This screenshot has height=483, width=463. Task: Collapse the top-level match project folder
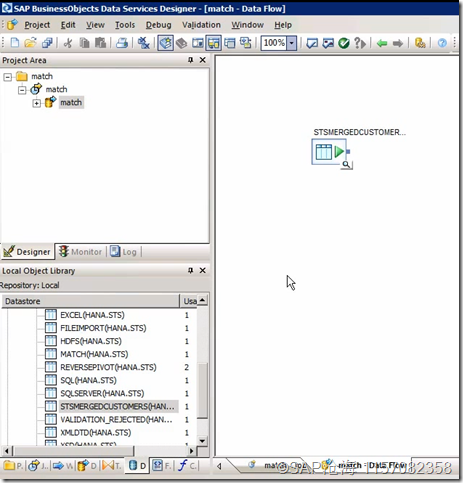(x=7, y=77)
